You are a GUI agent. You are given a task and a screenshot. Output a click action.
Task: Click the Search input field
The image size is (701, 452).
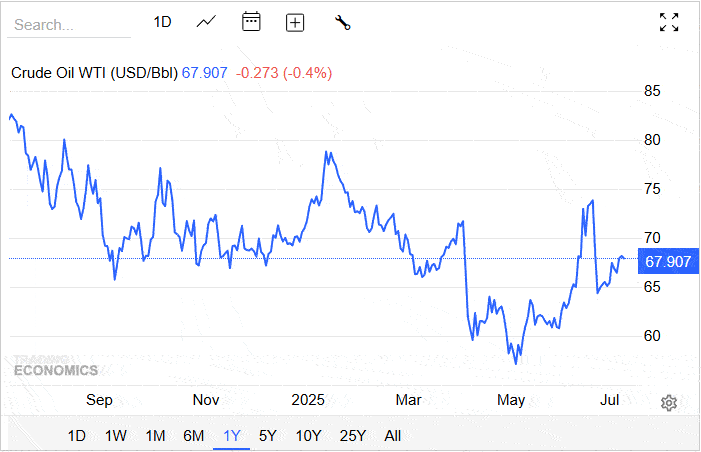[70, 24]
